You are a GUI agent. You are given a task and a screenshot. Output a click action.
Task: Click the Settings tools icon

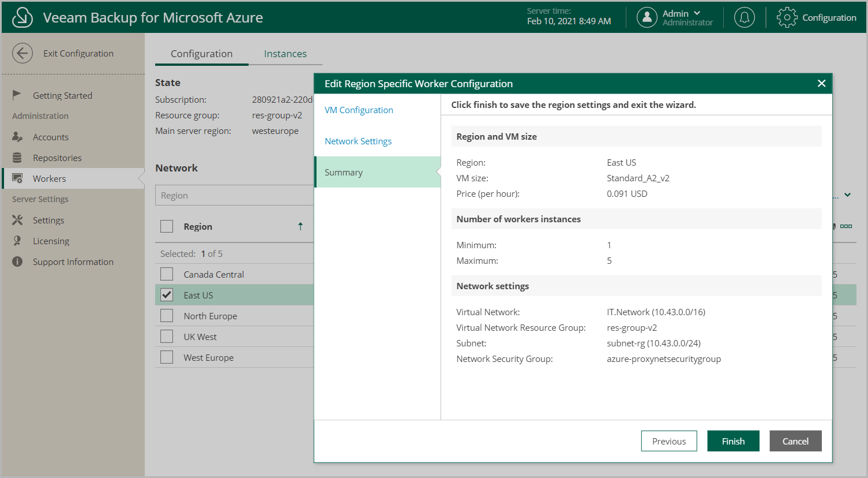[17, 220]
